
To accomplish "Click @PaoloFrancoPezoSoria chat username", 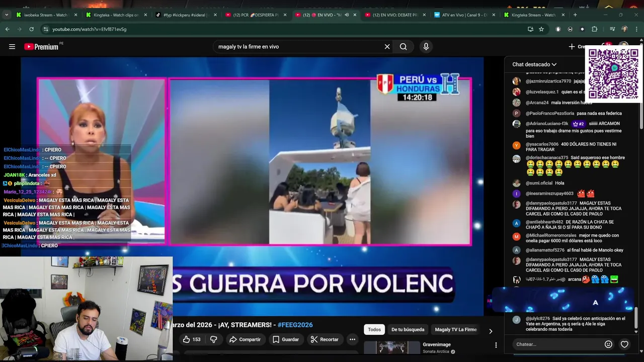I will 550,113.
